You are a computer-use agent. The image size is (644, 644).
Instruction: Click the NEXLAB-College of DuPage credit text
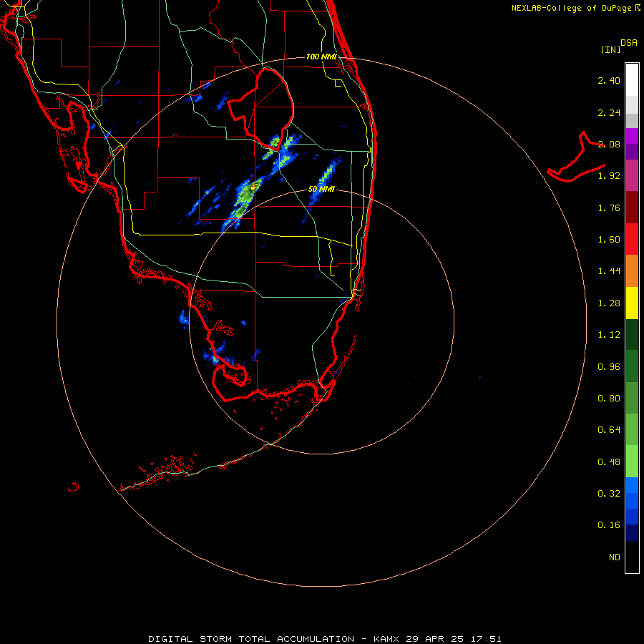pyautogui.click(x=571, y=8)
